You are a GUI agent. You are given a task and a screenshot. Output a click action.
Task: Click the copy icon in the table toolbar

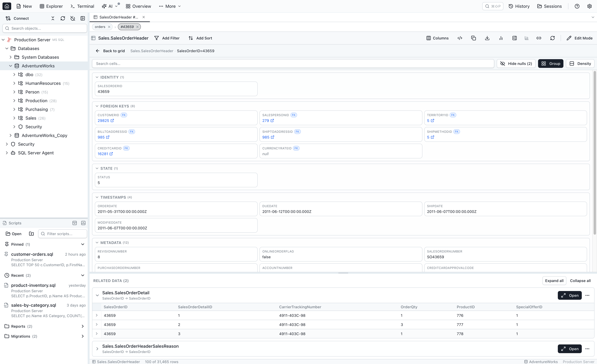[473, 38]
